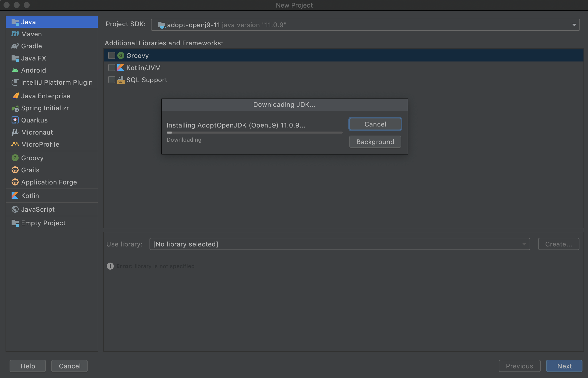Select the Micronaut mu icon
Screen dimensions: 588x378
(15, 132)
